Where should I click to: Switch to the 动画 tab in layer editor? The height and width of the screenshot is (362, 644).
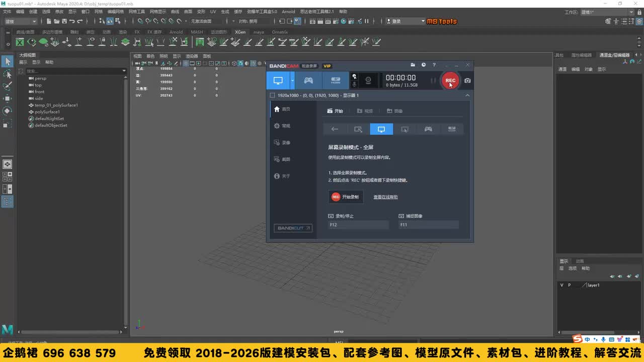click(x=580, y=261)
